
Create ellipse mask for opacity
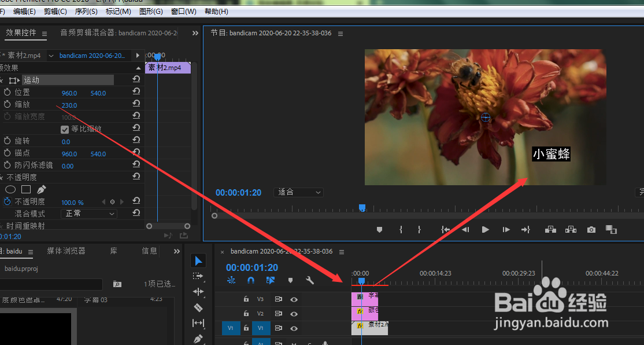tap(10, 189)
